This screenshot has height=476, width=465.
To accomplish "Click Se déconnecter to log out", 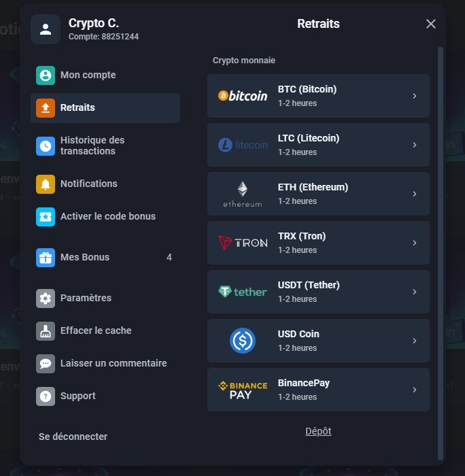I will point(73,437).
